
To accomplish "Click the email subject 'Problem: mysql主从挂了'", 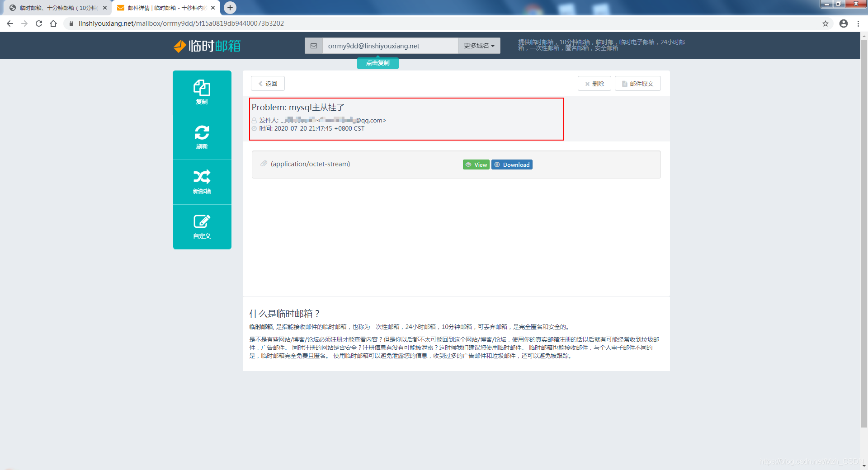I will click(x=298, y=107).
